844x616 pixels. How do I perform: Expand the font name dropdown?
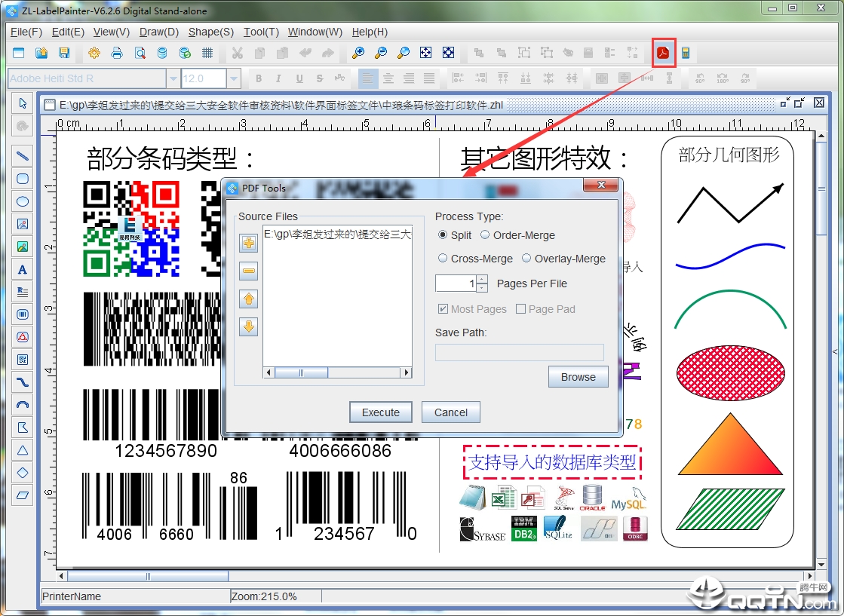click(x=173, y=78)
